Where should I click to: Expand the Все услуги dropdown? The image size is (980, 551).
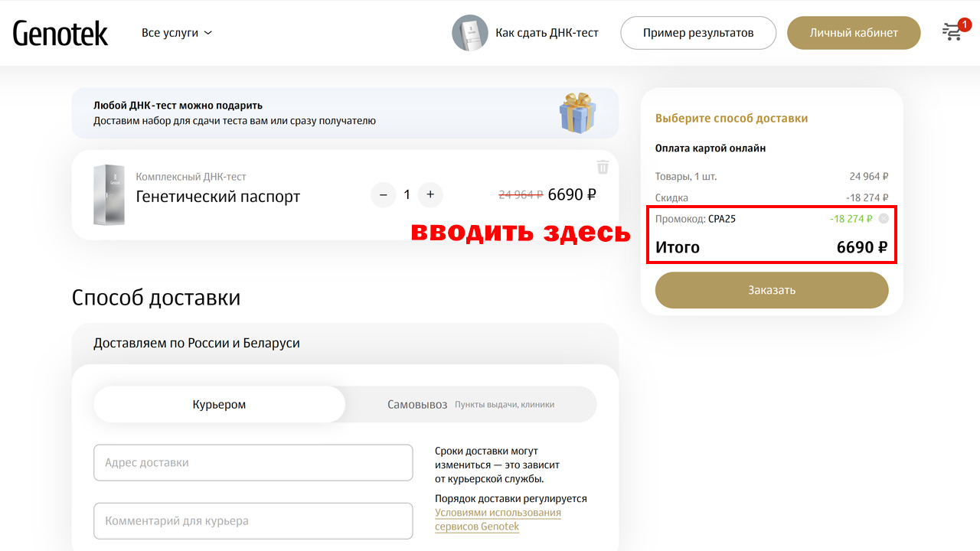pyautogui.click(x=177, y=33)
